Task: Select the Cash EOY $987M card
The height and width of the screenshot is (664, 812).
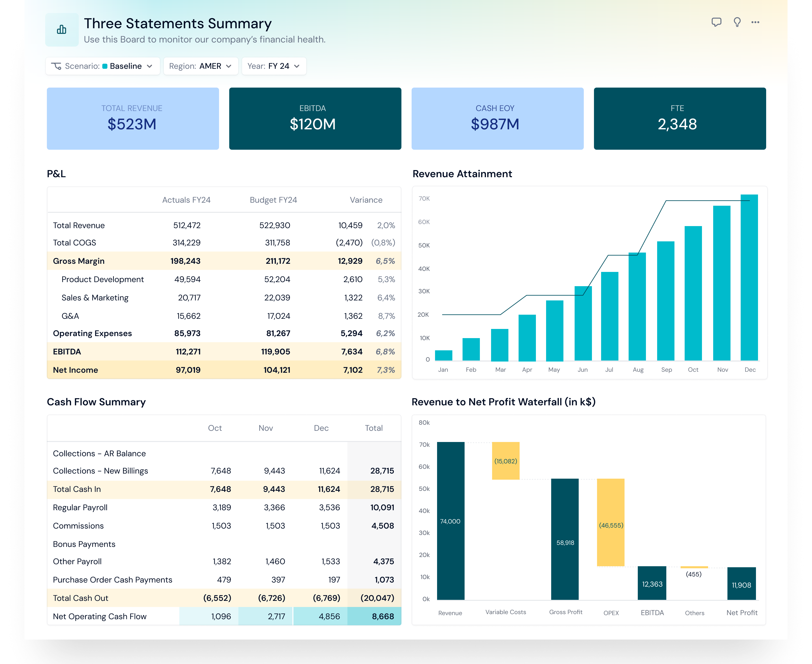Action: click(x=497, y=119)
